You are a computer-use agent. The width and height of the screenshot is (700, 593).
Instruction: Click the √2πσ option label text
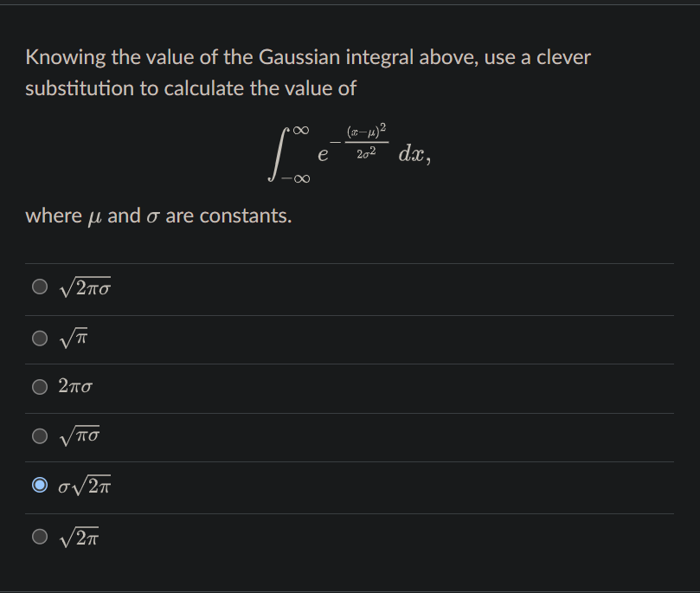[87, 286]
